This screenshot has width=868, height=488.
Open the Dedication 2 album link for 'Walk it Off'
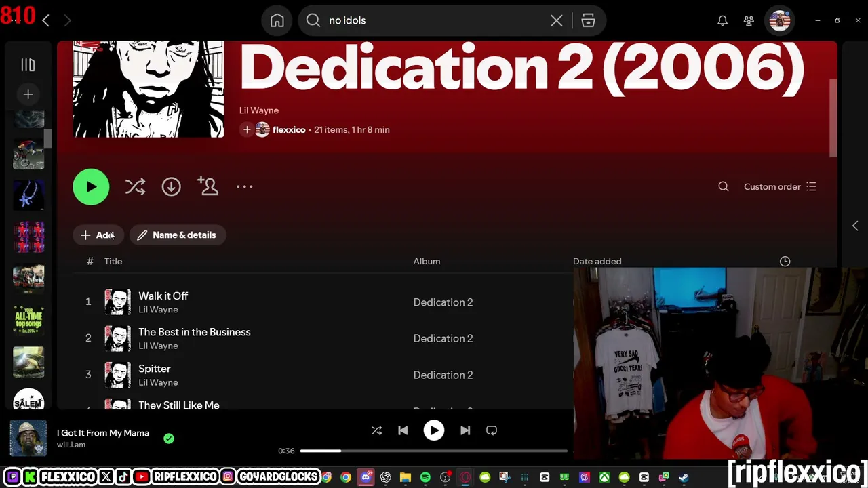click(x=443, y=302)
